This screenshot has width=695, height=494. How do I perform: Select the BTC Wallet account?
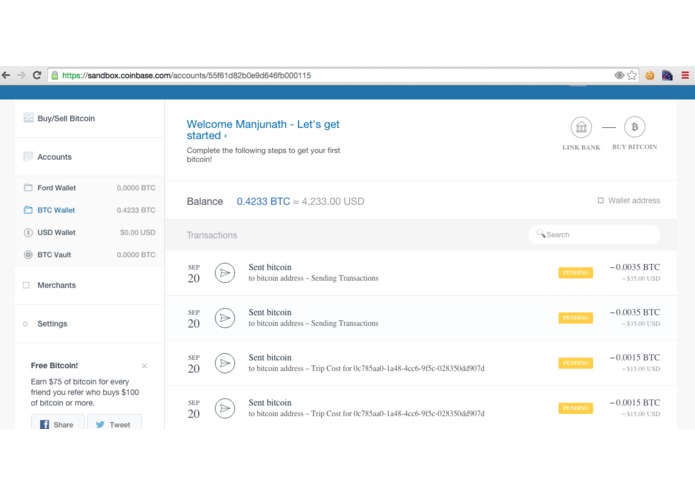pos(90,210)
